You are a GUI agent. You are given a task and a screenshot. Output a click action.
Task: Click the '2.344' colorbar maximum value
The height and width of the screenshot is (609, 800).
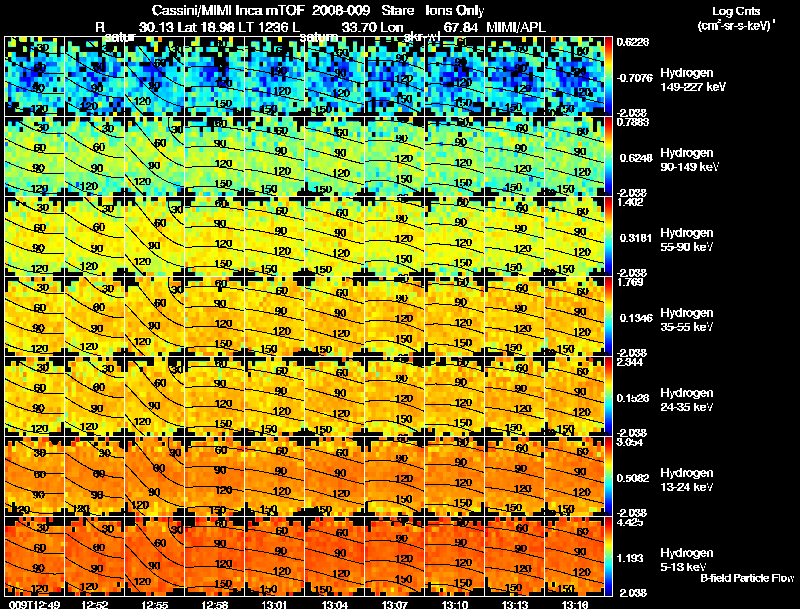(x=630, y=362)
